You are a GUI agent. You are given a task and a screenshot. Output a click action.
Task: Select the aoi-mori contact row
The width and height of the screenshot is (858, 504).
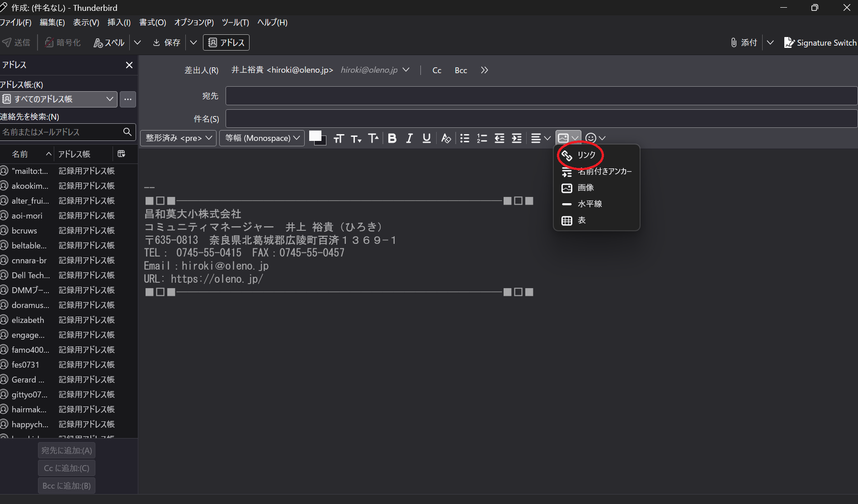pos(69,216)
